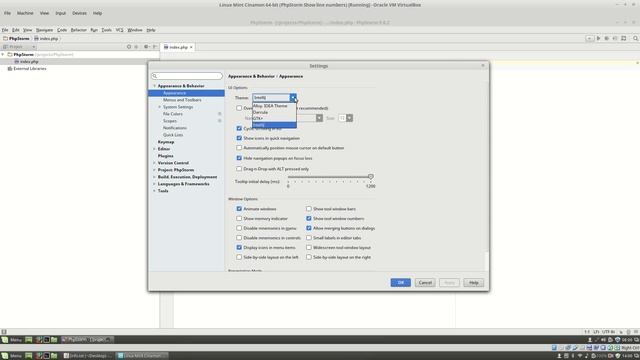Expand the Version Control settings group

coord(155,163)
